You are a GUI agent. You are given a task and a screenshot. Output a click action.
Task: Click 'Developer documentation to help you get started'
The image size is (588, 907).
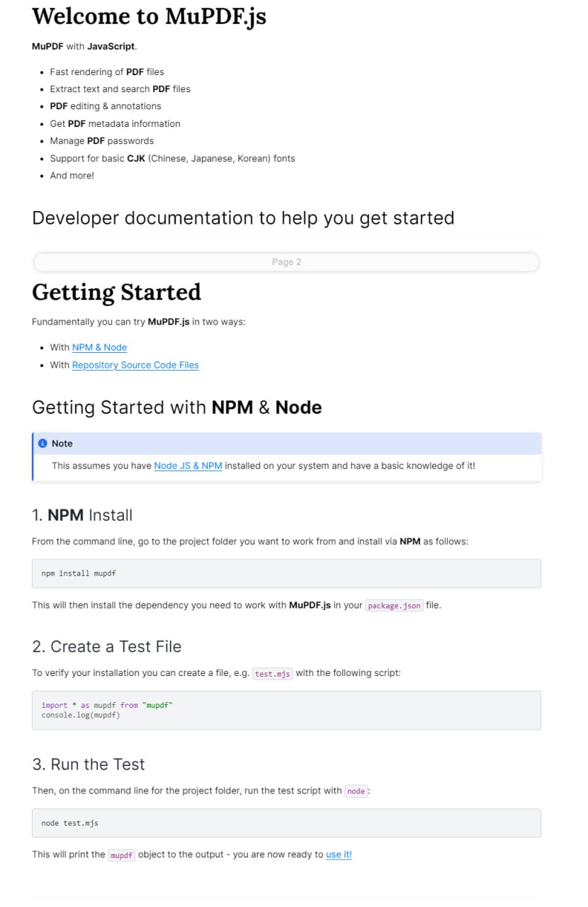pyautogui.click(x=243, y=218)
